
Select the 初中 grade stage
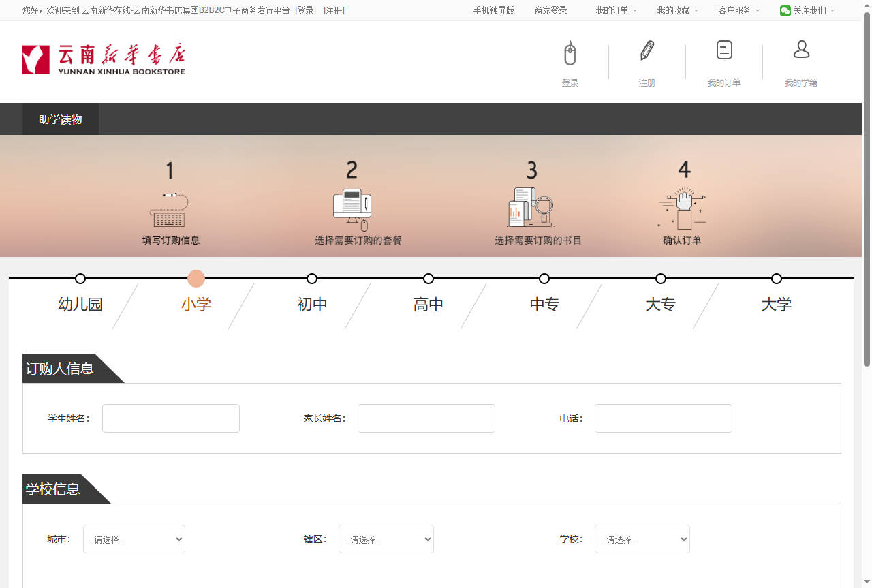pyautogui.click(x=312, y=304)
